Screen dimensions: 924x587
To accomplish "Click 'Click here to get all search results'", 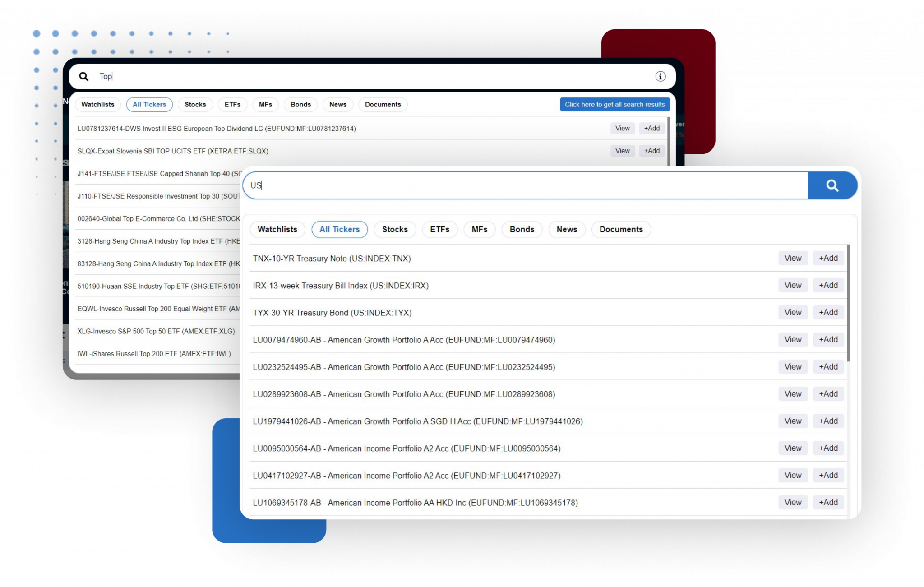I will (x=614, y=104).
